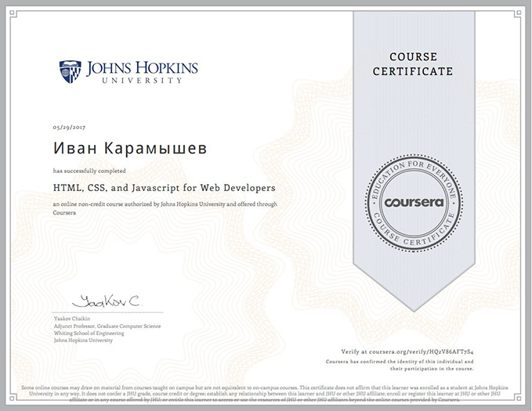The image size is (532, 411).
Task: Click the 'an online non-credit course authorized' sentence
Action: (x=165, y=208)
